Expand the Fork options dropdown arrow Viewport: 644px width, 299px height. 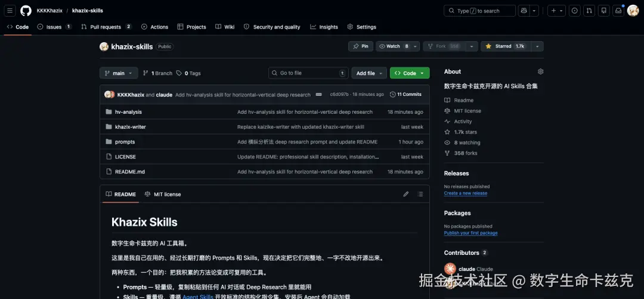(471, 46)
